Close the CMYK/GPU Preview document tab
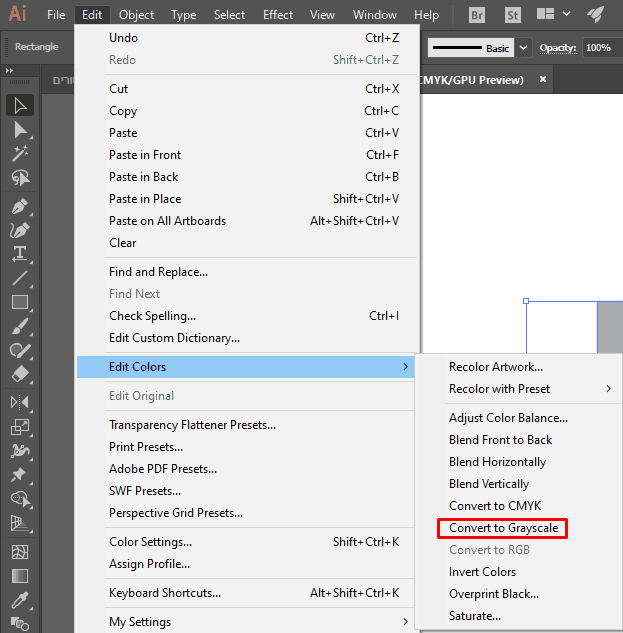 (543, 80)
